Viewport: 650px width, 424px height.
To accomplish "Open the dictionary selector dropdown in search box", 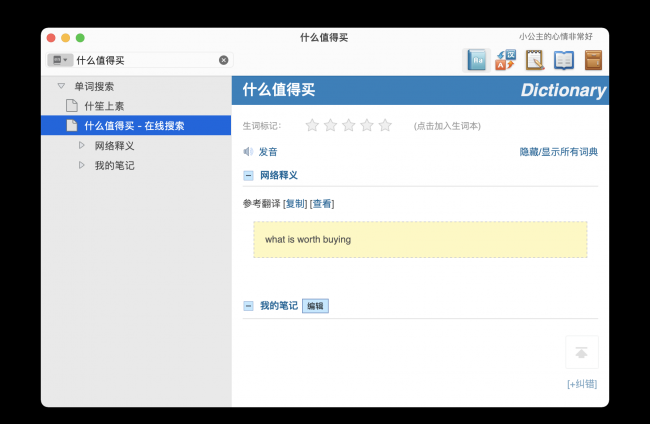I will (60, 60).
